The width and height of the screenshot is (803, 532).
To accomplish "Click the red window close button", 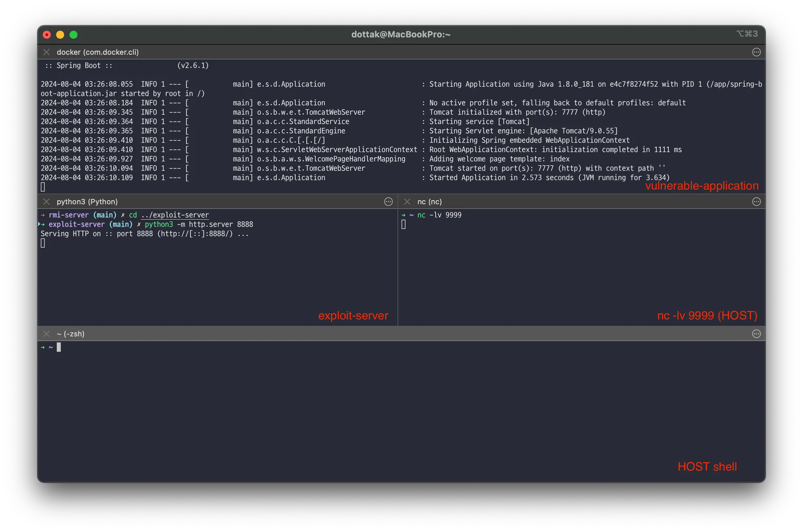I will coord(47,35).
